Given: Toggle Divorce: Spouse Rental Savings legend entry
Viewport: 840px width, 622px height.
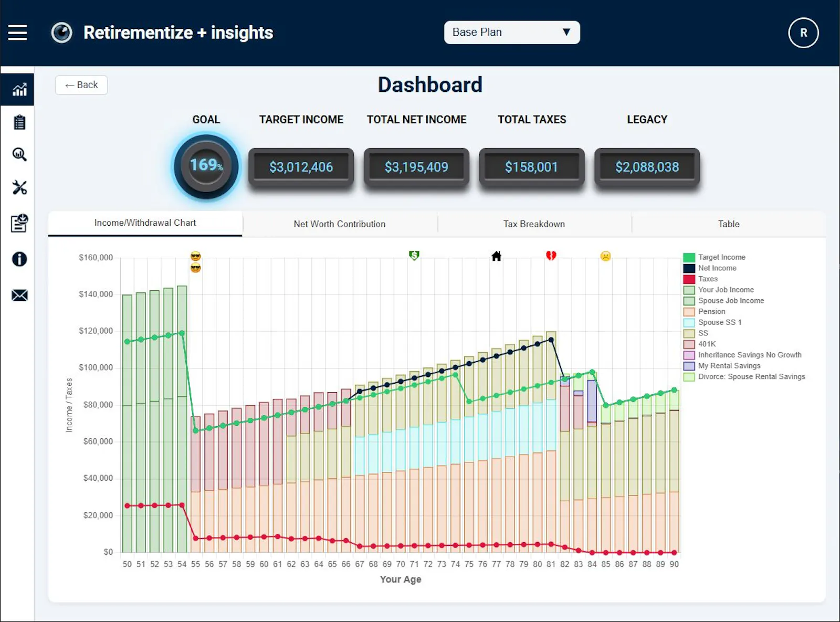Looking at the screenshot, I should tap(744, 377).
